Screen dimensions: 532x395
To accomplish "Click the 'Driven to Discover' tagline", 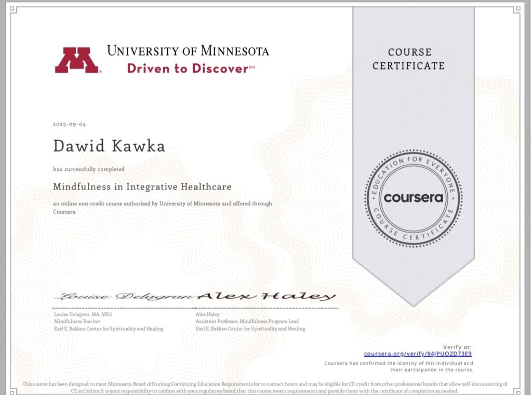I will point(191,69).
